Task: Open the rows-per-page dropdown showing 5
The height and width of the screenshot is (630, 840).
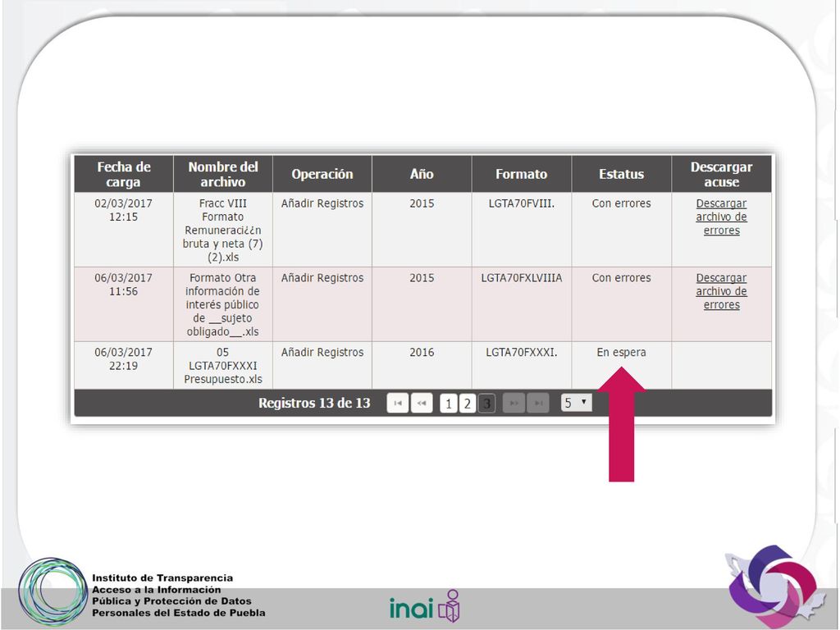Action: pos(577,402)
